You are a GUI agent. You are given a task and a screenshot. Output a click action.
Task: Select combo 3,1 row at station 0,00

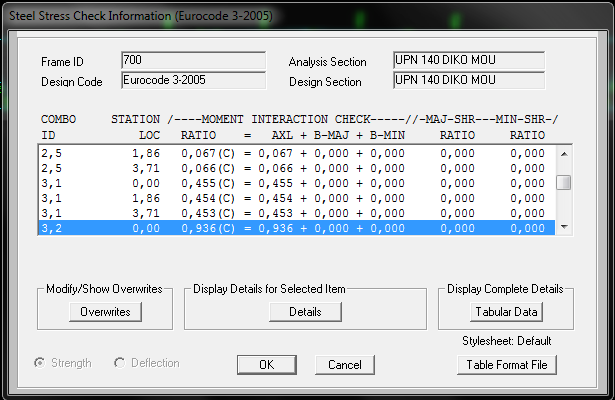click(297, 183)
